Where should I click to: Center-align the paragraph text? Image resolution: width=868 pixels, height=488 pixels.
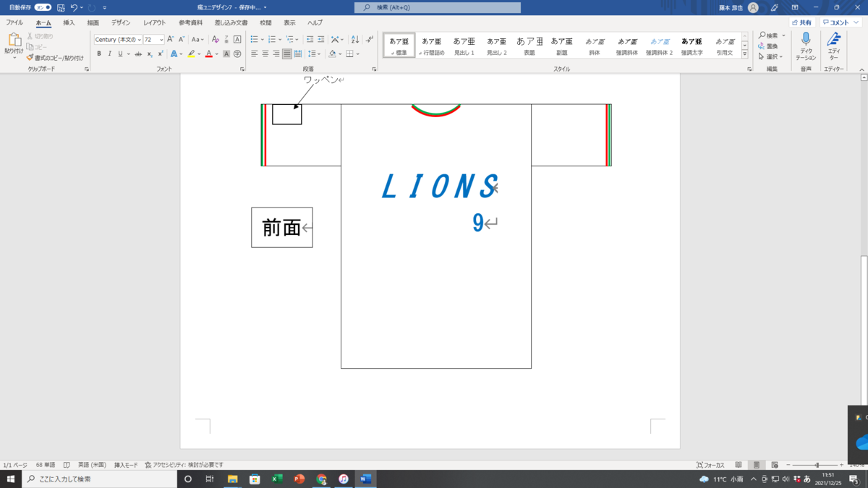click(x=265, y=53)
